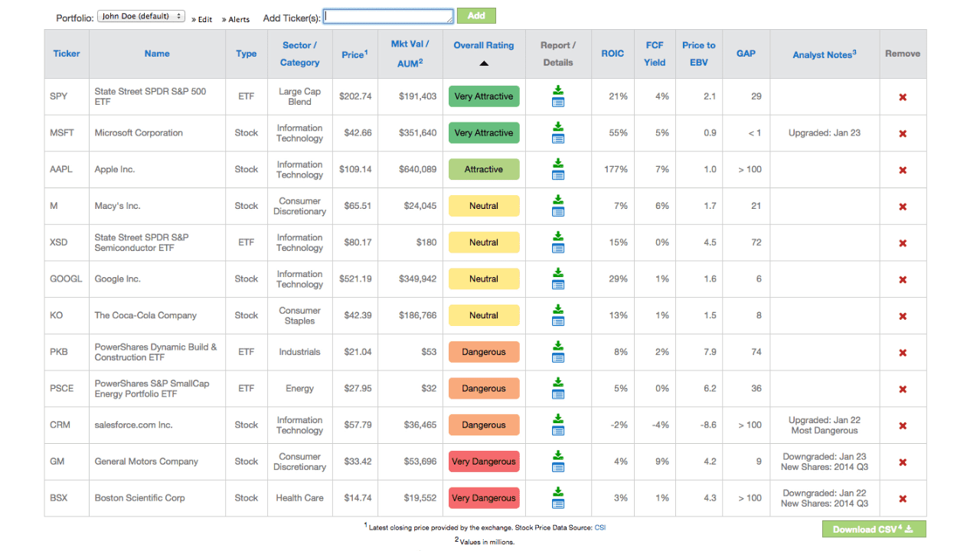Sort by the Name column header
Viewport: 980px width, 551px height.
point(157,54)
